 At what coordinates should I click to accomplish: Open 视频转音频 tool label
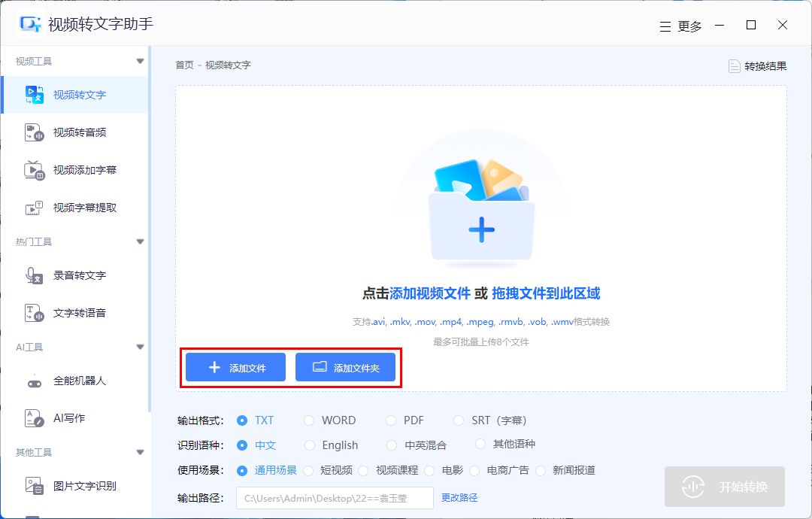(x=79, y=132)
